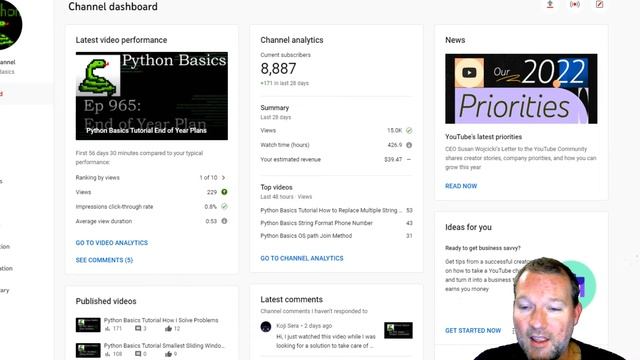Click likes icon for Smallest Sliding Window
The image size is (640, 360).
[169, 354]
